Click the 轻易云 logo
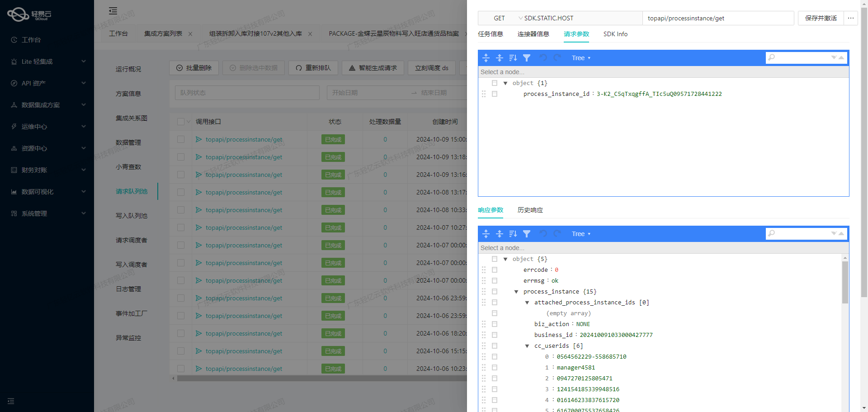The image size is (868, 412). click(x=30, y=14)
